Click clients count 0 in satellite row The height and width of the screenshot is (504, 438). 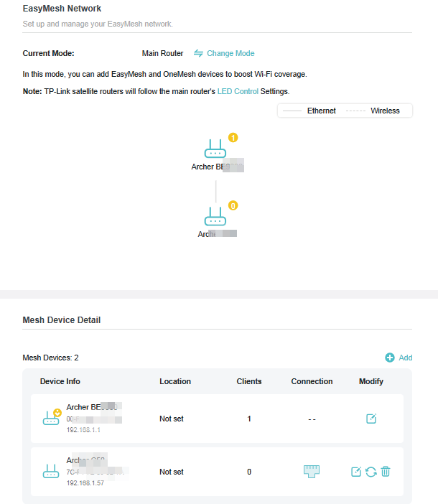tap(249, 472)
